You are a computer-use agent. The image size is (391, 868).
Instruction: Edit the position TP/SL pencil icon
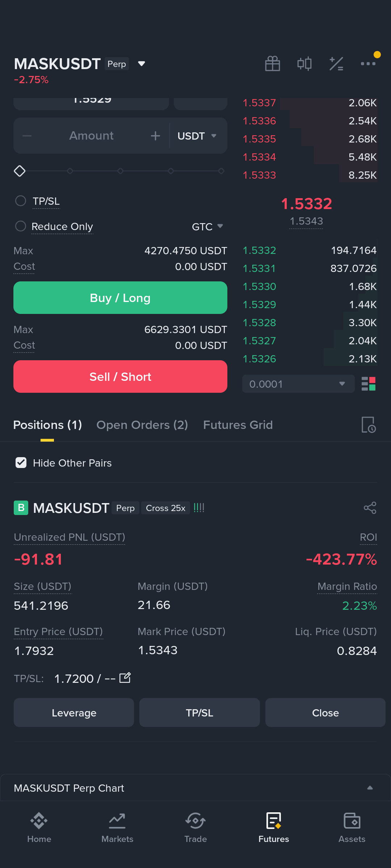pos(125,678)
